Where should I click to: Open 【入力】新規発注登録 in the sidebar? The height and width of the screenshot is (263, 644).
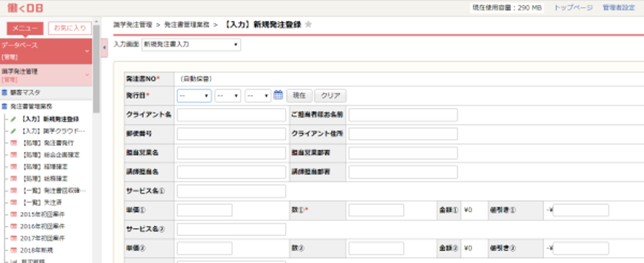(50, 119)
